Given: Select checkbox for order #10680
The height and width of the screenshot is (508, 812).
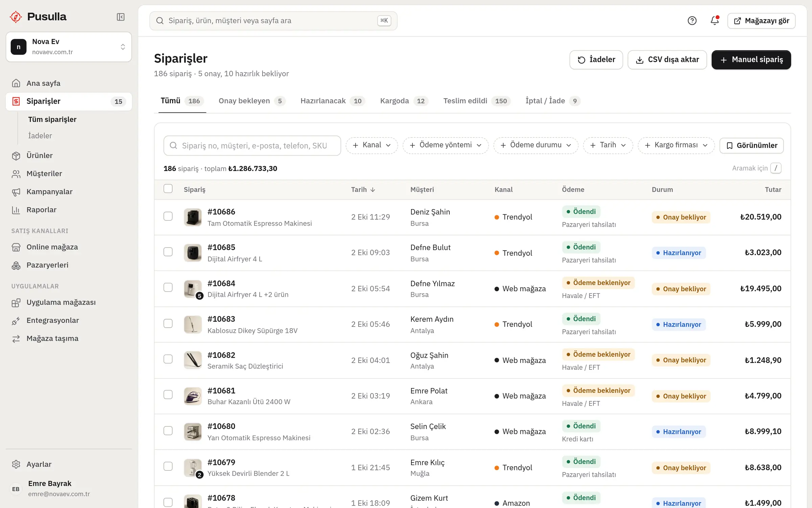Looking at the screenshot, I should click(x=168, y=431).
